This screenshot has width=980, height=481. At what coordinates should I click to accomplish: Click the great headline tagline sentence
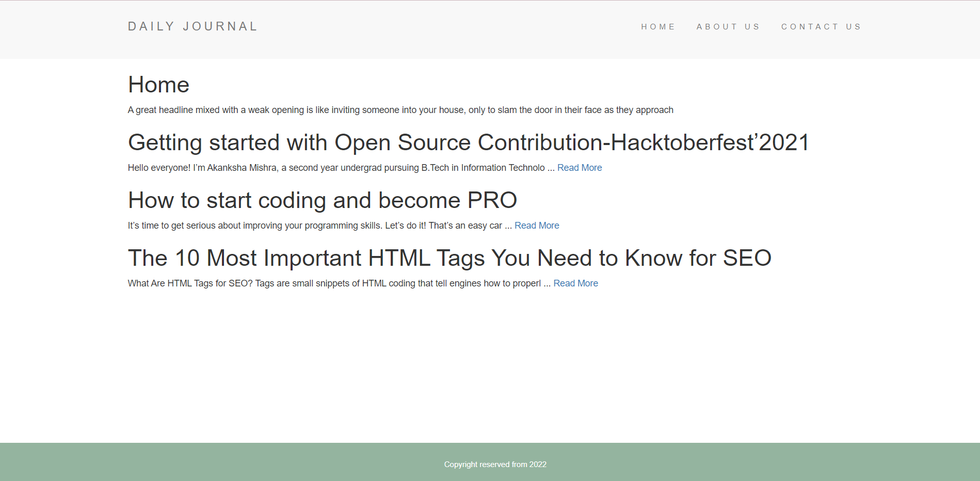(400, 110)
